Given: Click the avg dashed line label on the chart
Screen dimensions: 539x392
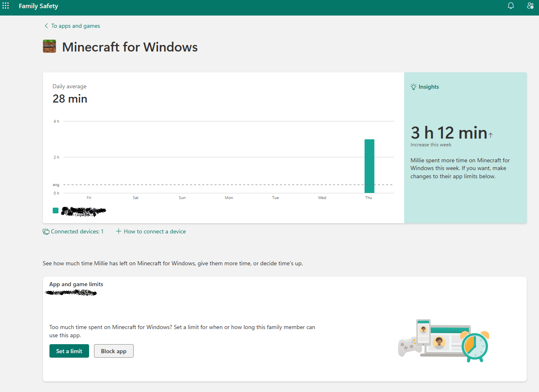Looking at the screenshot, I should tap(56, 184).
